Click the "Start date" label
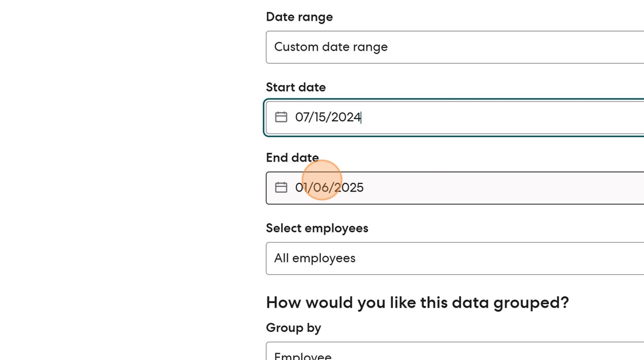Image resolution: width=644 pixels, height=360 pixels. click(x=296, y=87)
